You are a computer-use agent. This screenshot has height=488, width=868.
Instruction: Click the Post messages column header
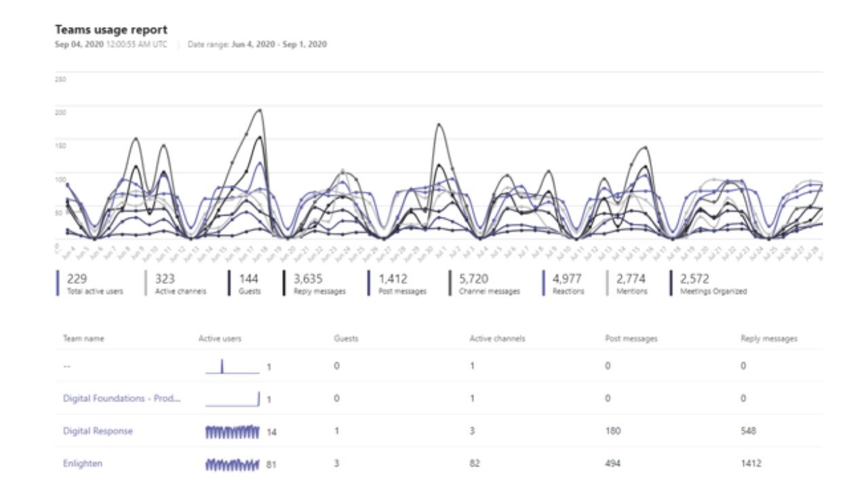631,338
